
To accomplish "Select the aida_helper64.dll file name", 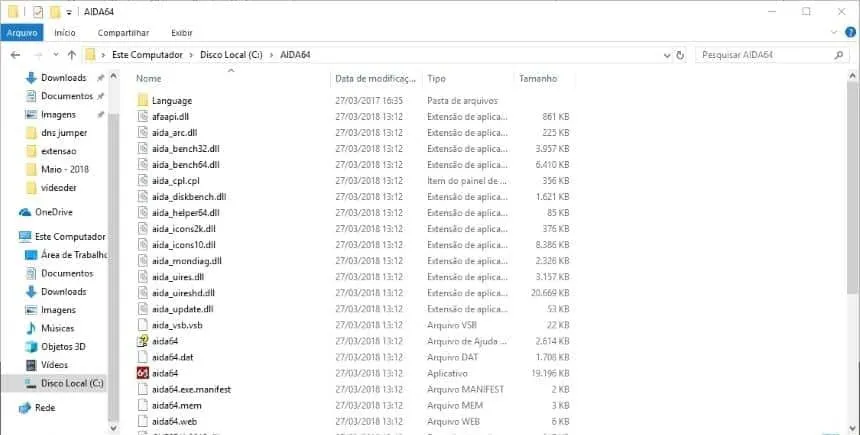I will pos(186,212).
